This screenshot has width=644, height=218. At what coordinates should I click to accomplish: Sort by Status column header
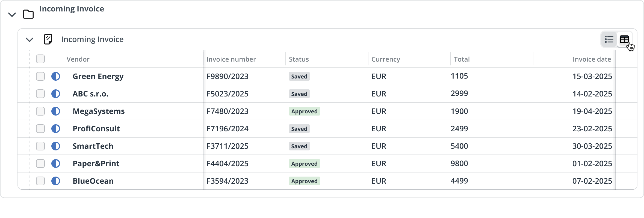click(x=299, y=59)
